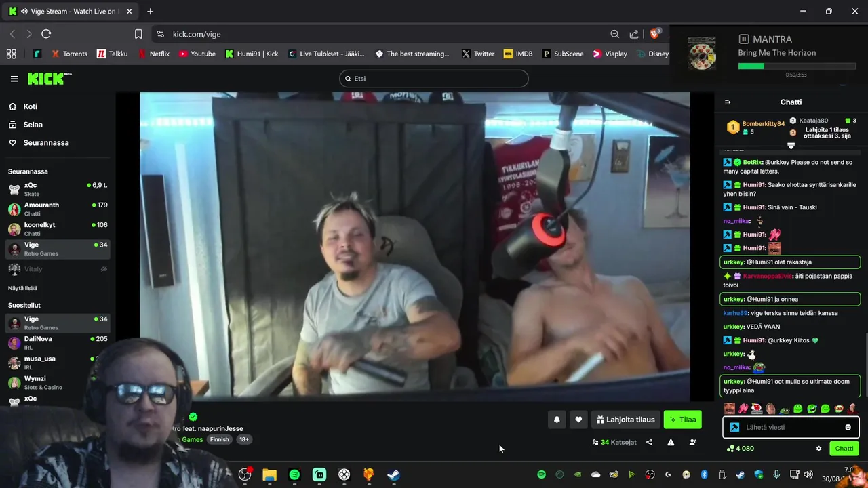
Task: Open the Youtube bookmark
Action: tap(197, 54)
